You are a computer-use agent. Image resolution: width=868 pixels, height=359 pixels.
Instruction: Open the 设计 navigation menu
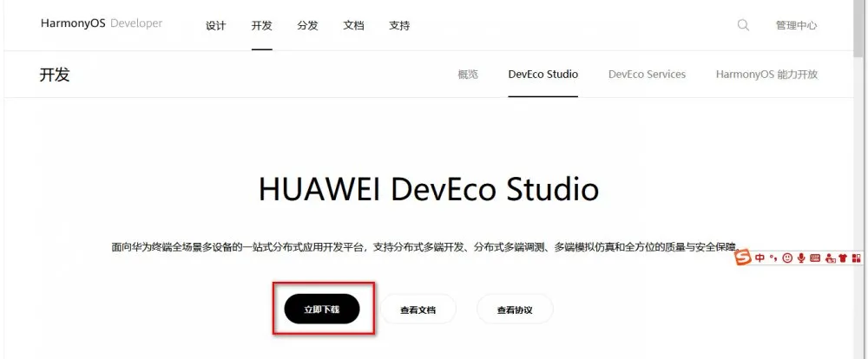215,25
